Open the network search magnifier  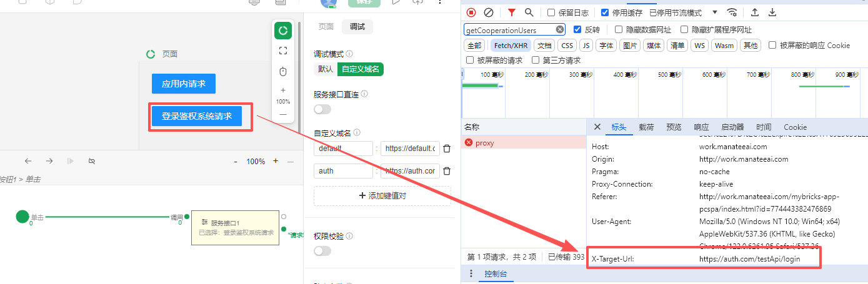point(529,12)
